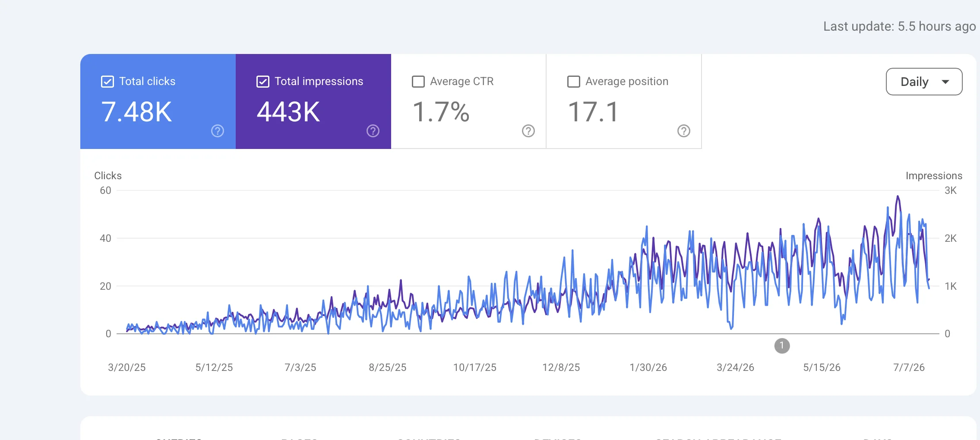Click the 443K total impressions value
The height and width of the screenshot is (440, 980).
[288, 112]
